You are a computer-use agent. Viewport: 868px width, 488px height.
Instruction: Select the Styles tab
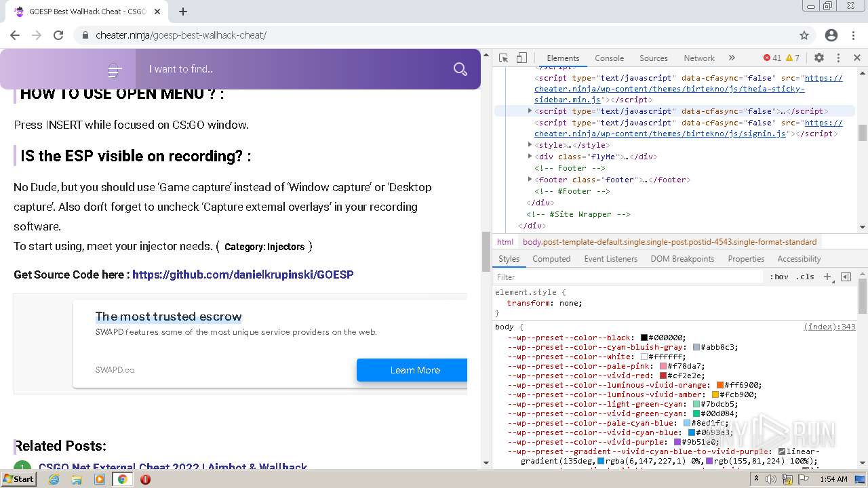(x=509, y=259)
